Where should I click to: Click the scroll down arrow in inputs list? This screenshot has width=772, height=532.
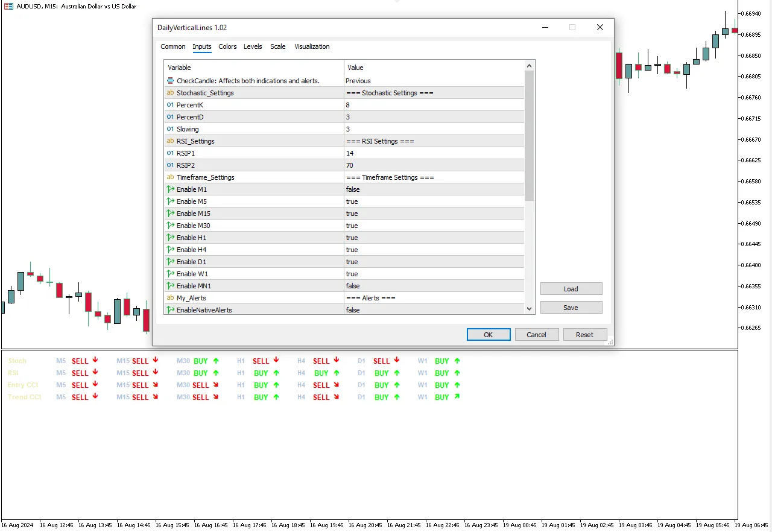click(530, 309)
